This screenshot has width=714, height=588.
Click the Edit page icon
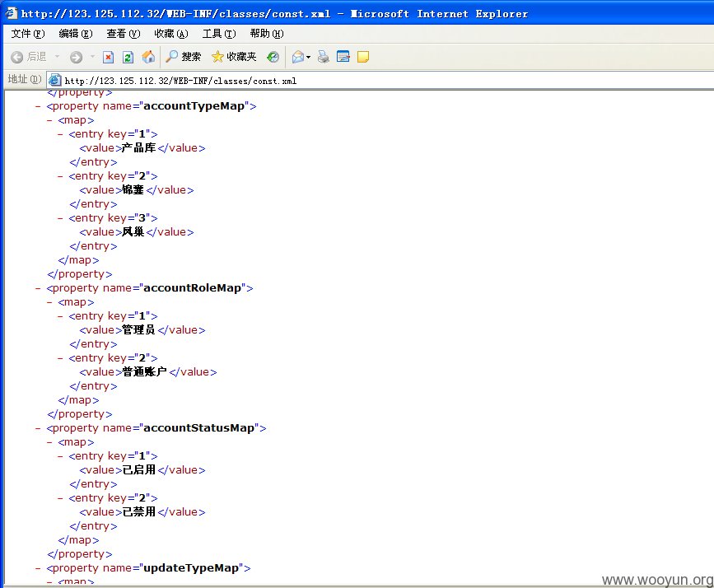(x=343, y=57)
